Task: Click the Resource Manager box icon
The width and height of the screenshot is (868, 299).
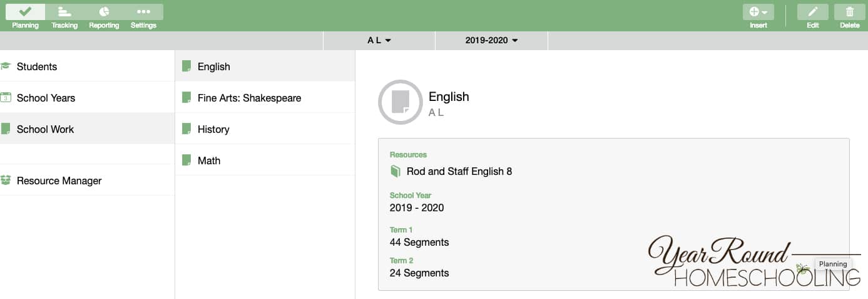Action: (x=6, y=181)
